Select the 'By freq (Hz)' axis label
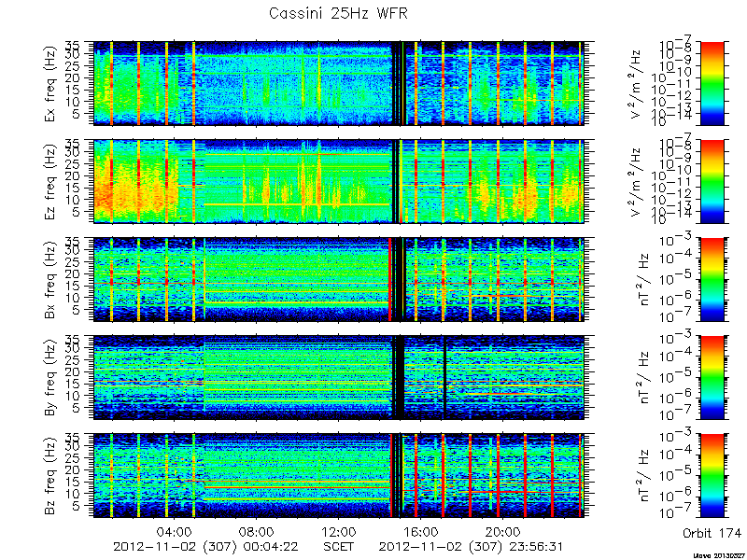 point(50,378)
